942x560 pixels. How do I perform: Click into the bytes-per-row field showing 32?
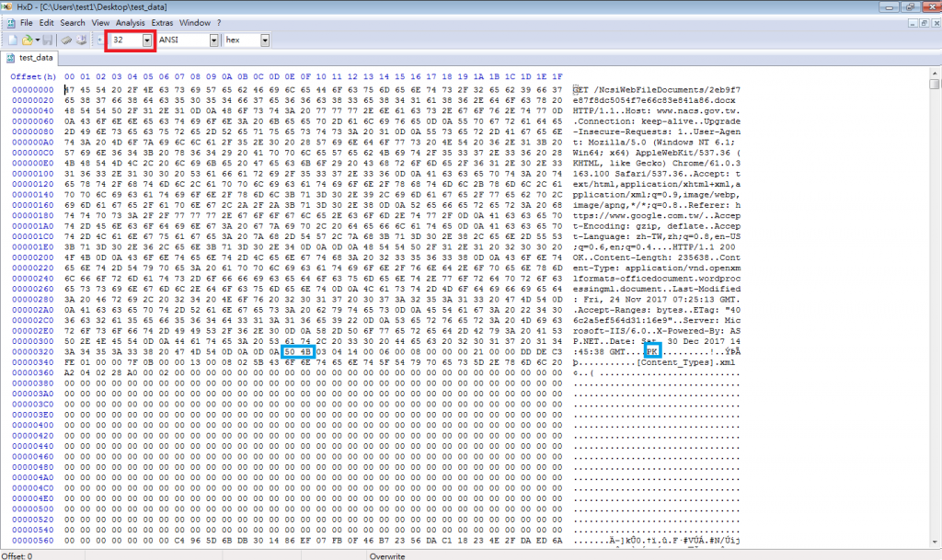coord(125,40)
